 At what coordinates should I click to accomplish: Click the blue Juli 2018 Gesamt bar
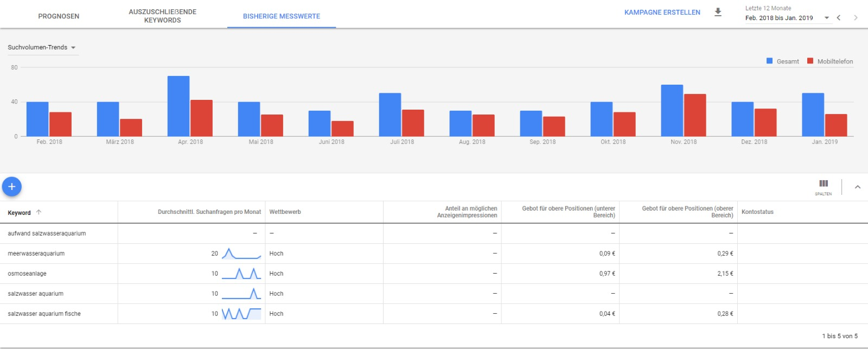(x=390, y=115)
